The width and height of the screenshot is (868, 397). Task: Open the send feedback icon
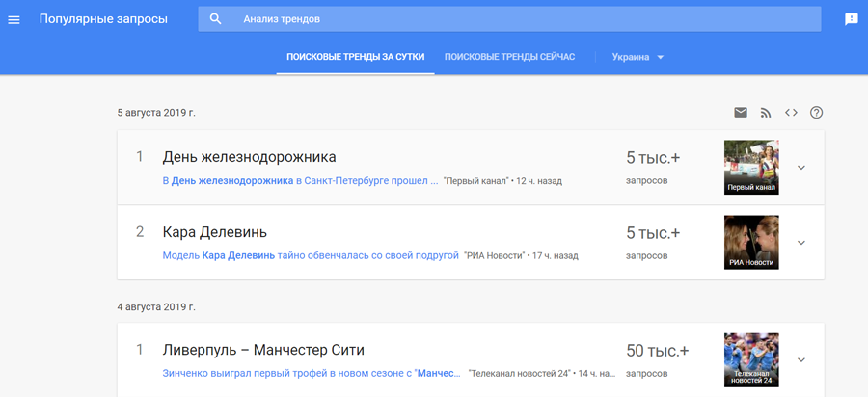click(851, 19)
